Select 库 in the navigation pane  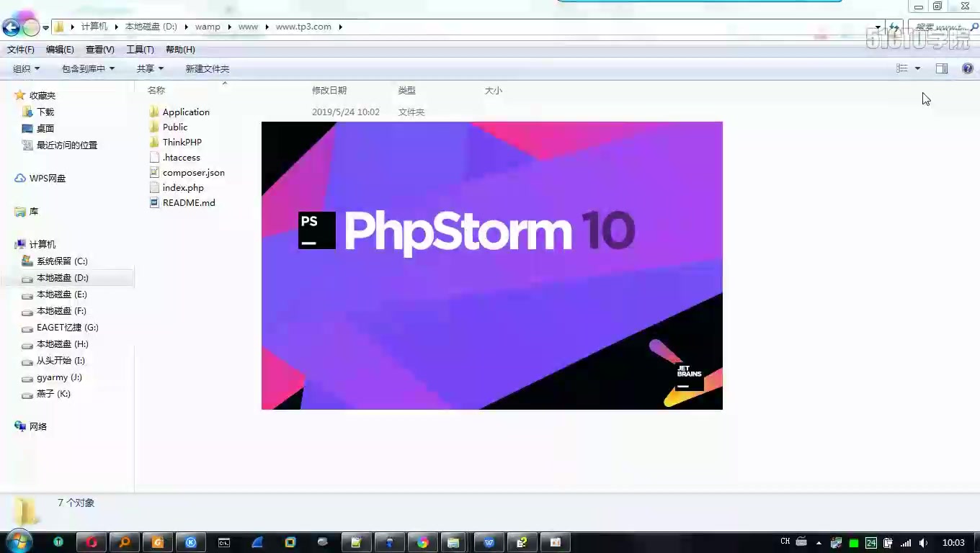[x=34, y=212]
